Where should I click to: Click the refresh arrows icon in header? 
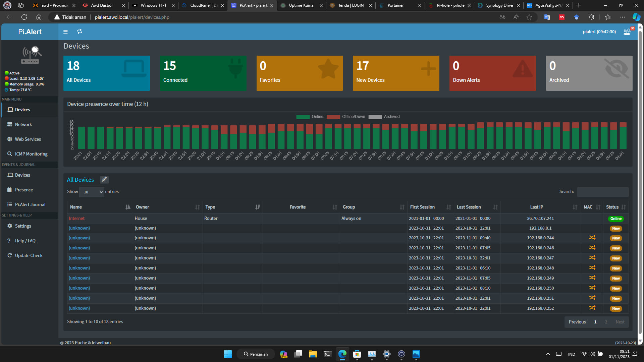[79, 32]
